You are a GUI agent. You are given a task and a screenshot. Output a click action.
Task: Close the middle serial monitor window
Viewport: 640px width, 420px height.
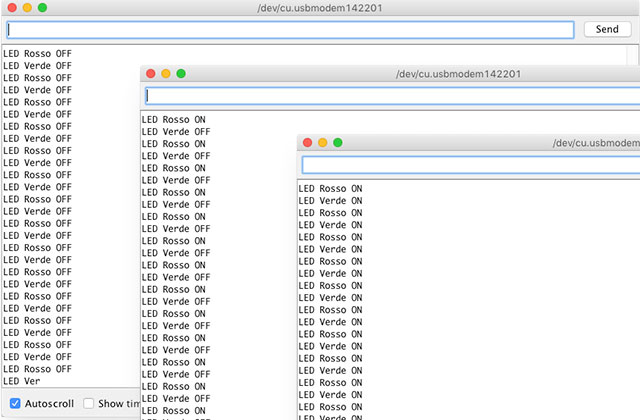coord(151,74)
